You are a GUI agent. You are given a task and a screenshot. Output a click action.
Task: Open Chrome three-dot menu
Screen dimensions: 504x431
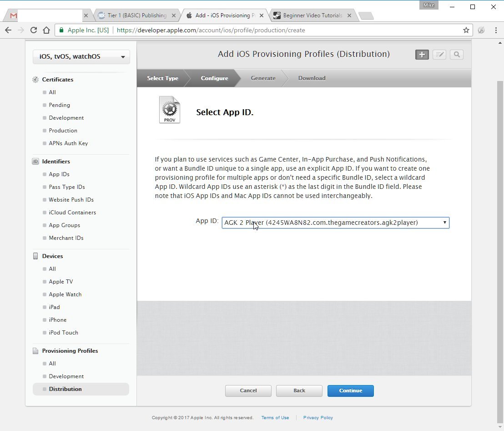(496, 30)
